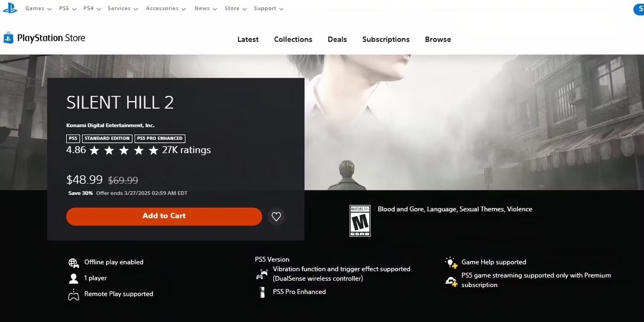This screenshot has width=644, height=322.
Task: Click the Offline play enabled text
Action: tap(114, 262)
